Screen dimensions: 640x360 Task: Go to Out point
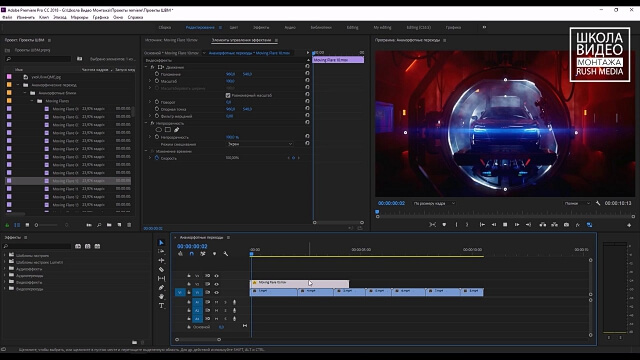[528, 224]
